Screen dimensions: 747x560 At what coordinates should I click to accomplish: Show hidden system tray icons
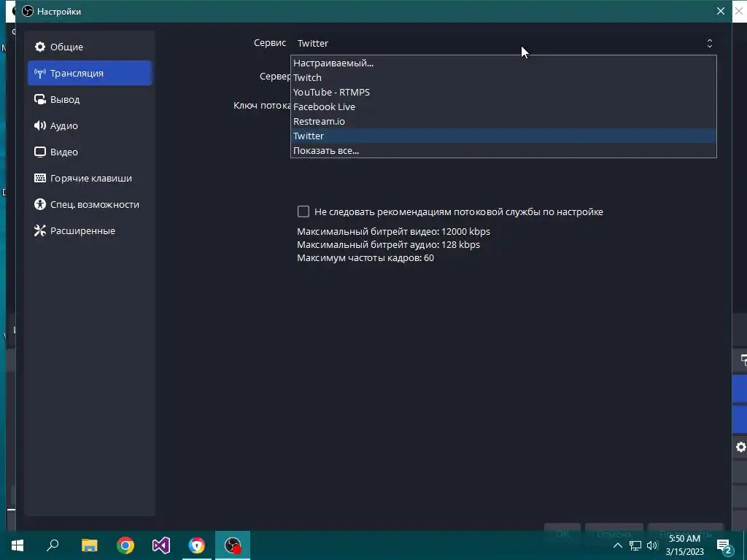pyautogui.click(x=617, y=545)
